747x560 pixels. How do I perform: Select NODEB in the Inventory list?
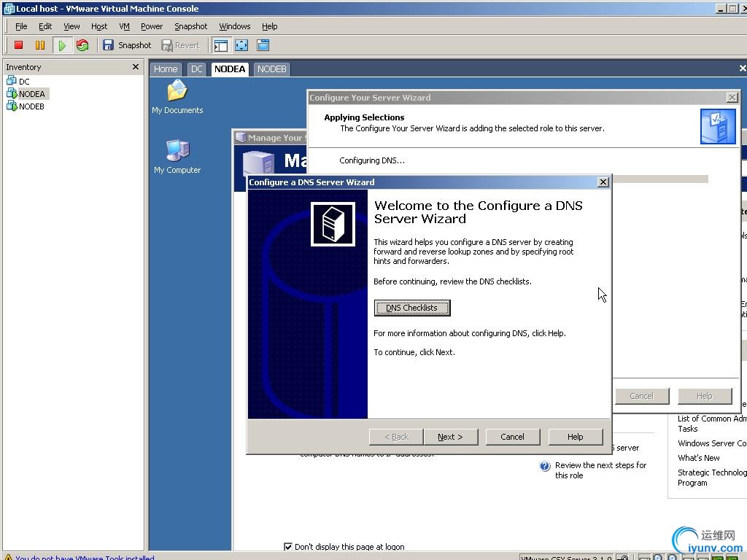coord(31,106)
